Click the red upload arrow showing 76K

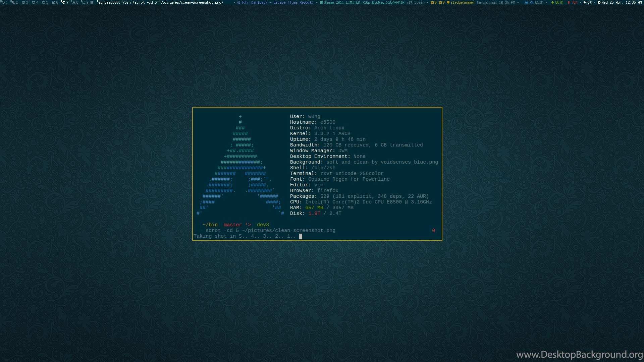point(569,3)
